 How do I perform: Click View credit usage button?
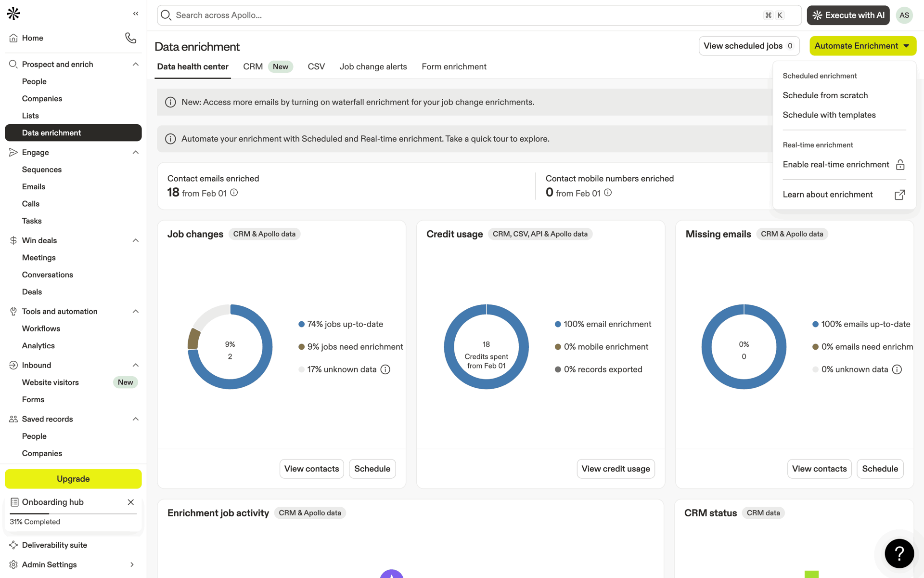(616, 469)
